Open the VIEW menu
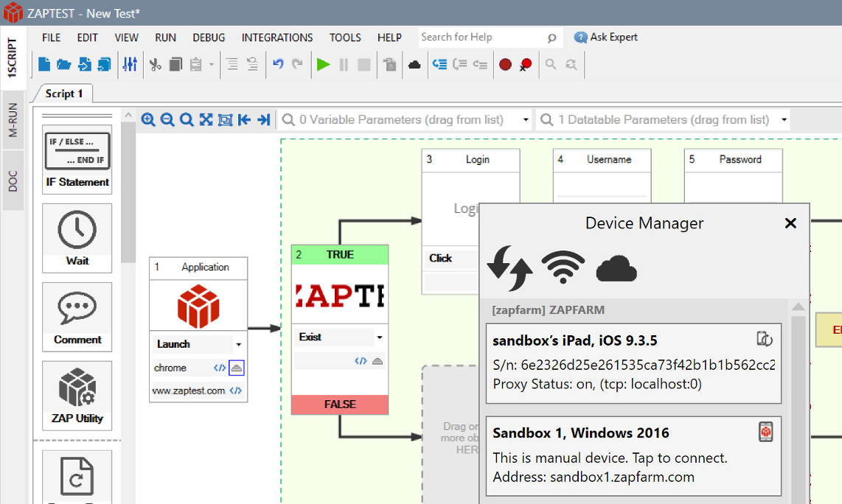 coord(126,38)
